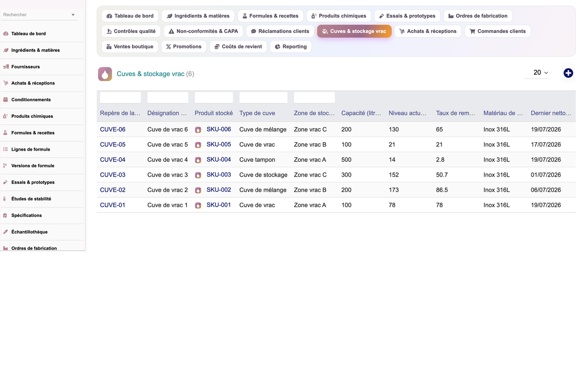Switch to Ingrédients & matières tab

click(x=198, y=16)
